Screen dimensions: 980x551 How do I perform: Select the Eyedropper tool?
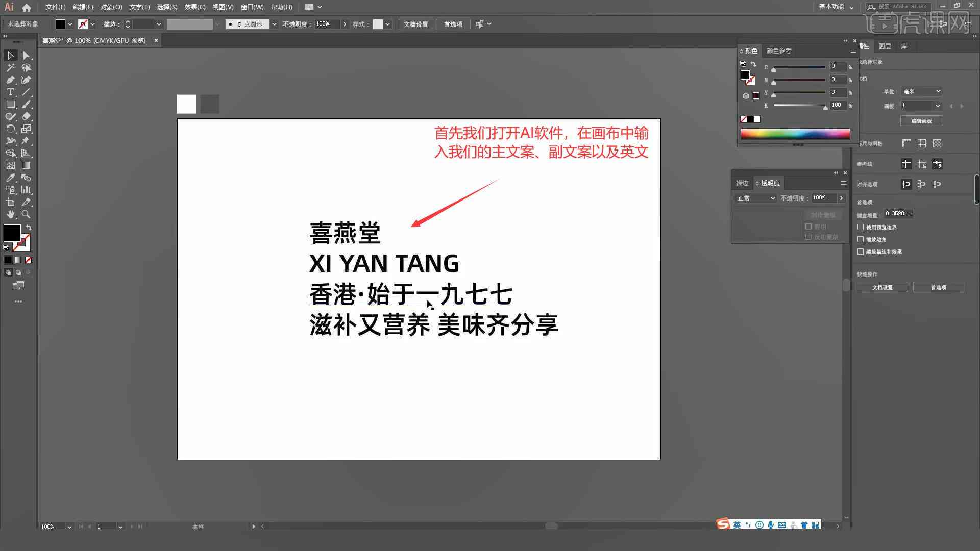(10, 178)
